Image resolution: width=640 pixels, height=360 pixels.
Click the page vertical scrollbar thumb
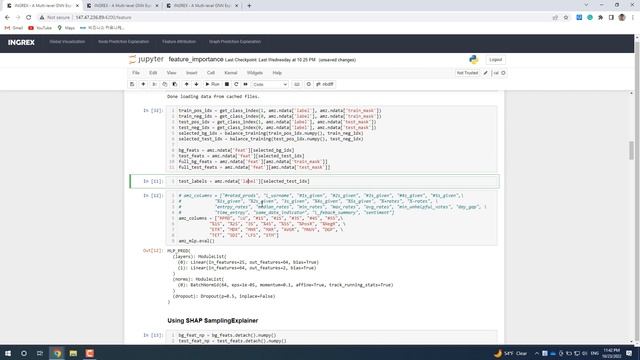tap(631, 150)
